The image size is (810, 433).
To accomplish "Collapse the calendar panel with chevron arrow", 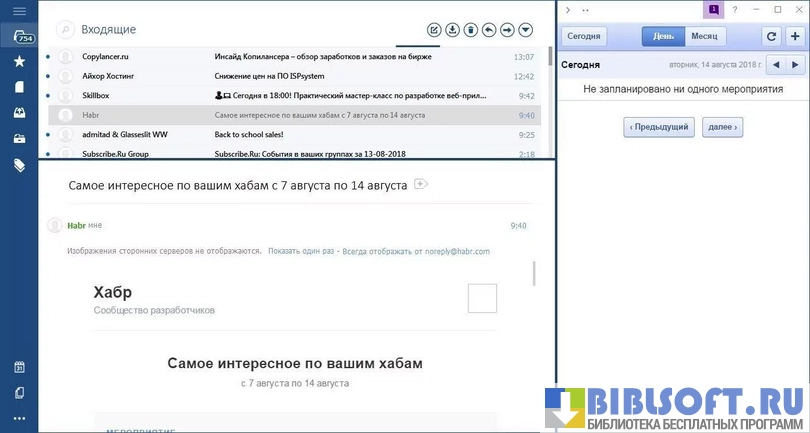I will [x=568, y=10].
